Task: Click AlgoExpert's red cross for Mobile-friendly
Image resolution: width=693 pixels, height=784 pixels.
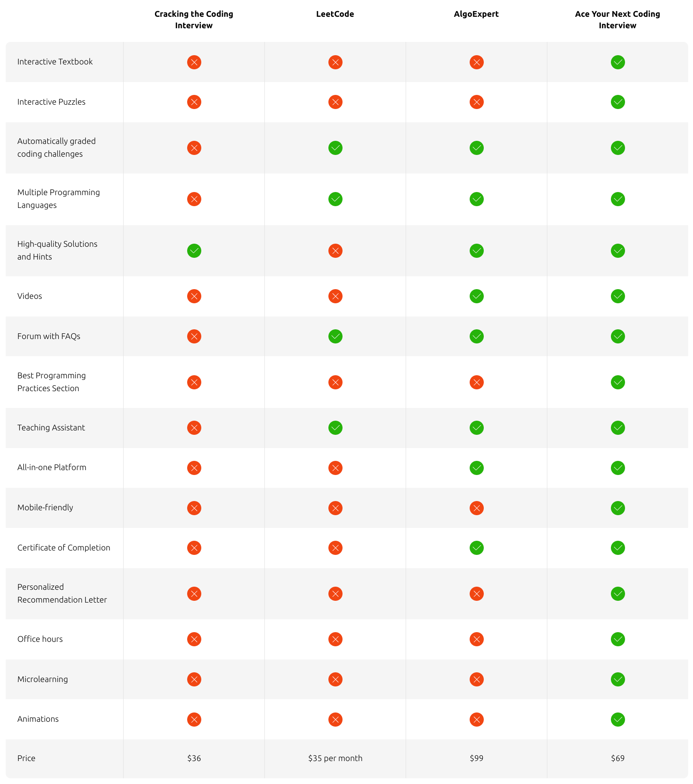Action: click(x=476, y=508)
